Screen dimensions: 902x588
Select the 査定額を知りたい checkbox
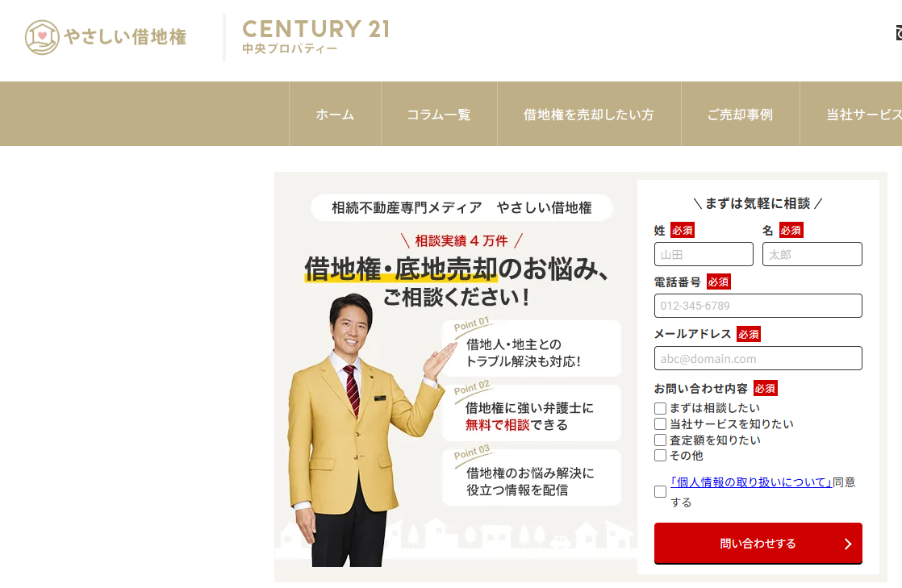coord(661,440)
